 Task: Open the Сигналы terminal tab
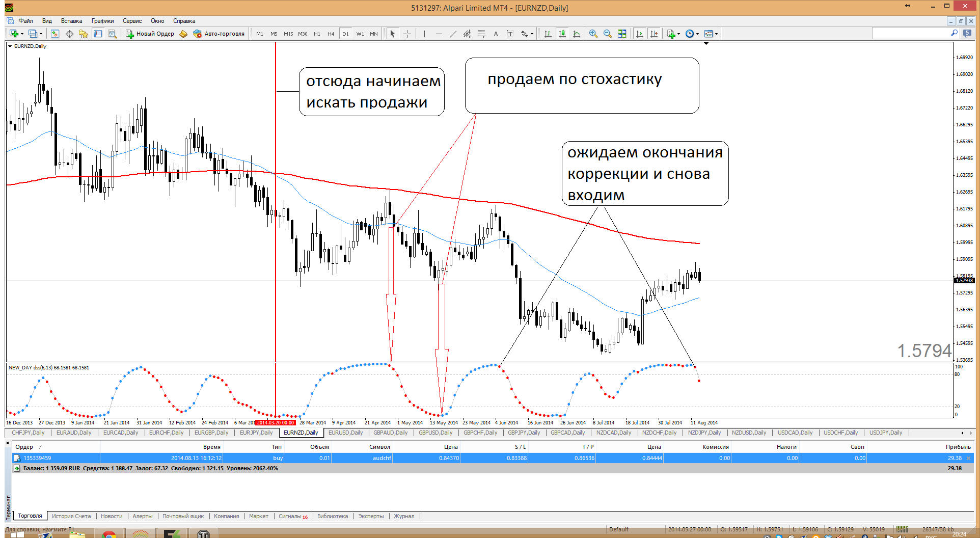293,516
